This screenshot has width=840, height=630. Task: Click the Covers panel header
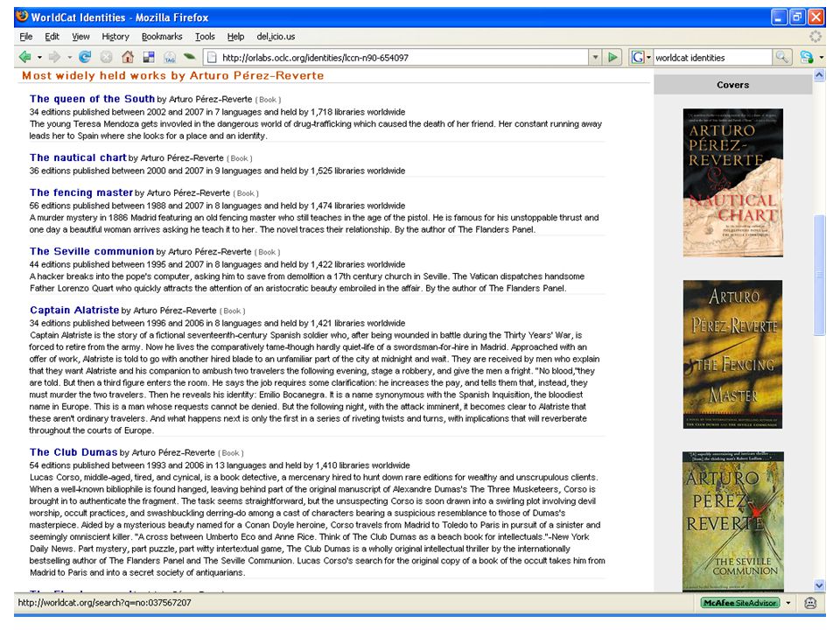pos(733,85)
